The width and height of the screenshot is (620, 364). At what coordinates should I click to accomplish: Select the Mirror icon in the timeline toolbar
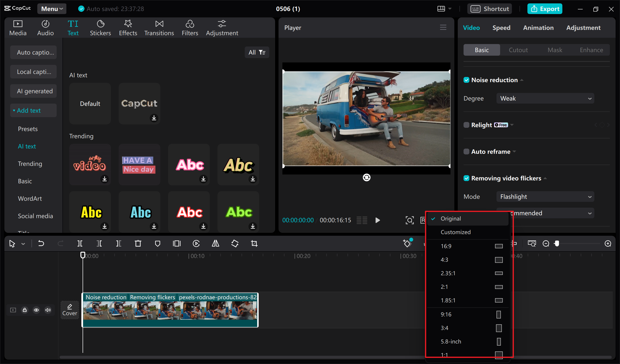click(x=215, y=243)
